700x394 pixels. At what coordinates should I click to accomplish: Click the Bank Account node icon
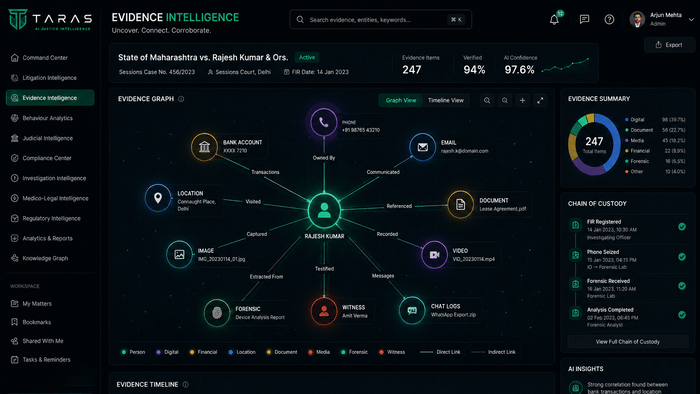tap(204, 146)
